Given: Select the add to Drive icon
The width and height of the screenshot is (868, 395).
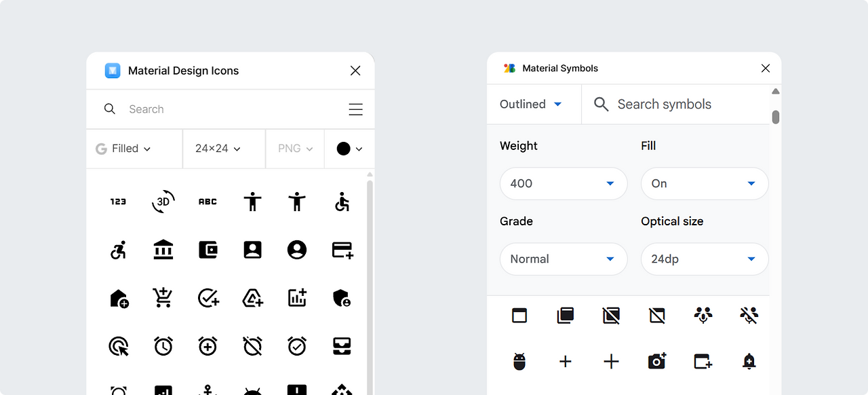Looking at the screenshot, I should (x=253, y=298).
